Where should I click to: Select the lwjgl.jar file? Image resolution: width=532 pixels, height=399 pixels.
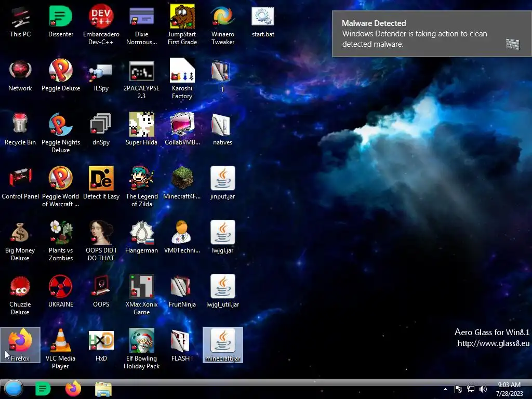[x=222, y=238]
